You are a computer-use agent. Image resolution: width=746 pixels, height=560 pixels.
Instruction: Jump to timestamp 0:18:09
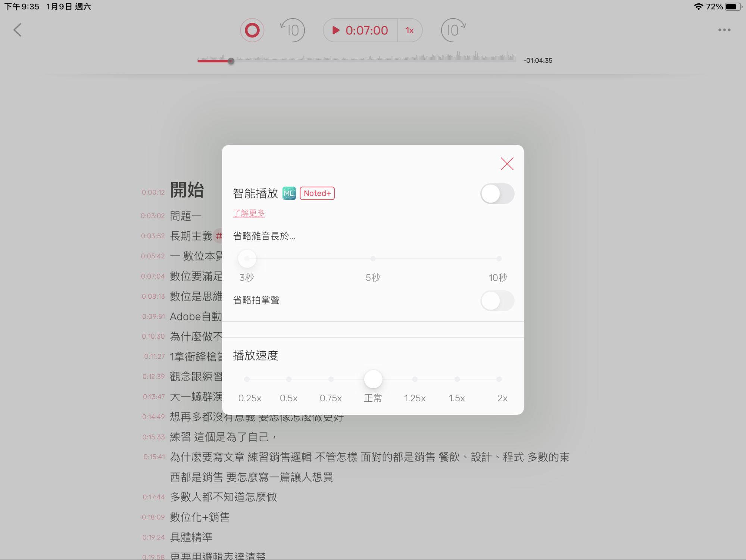click(x=153, y=517)
